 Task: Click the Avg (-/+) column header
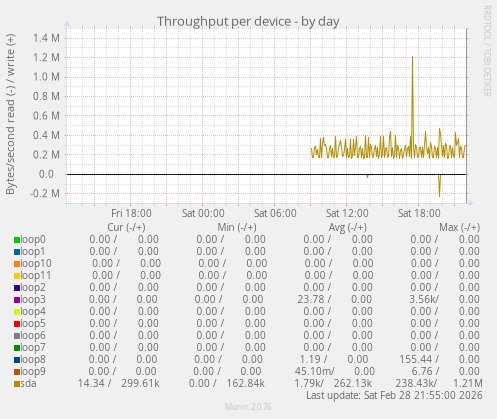[348, 227]
